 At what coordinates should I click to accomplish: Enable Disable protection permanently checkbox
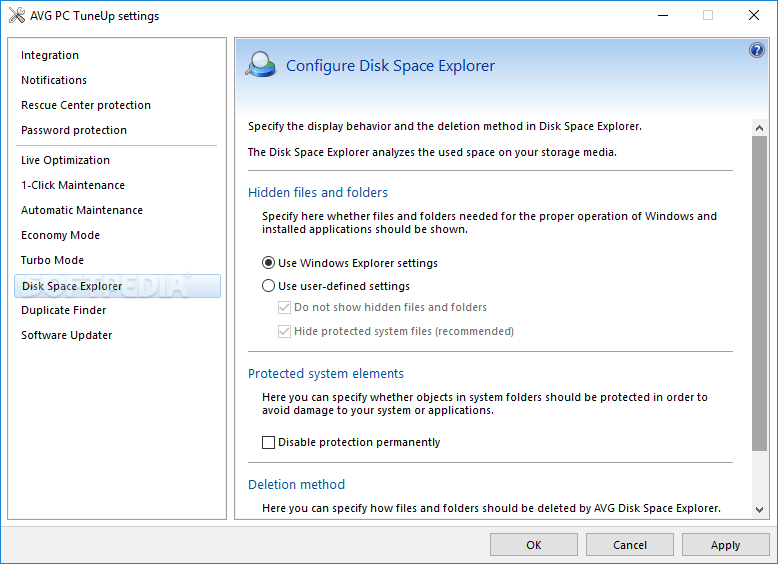pos(268,442)
